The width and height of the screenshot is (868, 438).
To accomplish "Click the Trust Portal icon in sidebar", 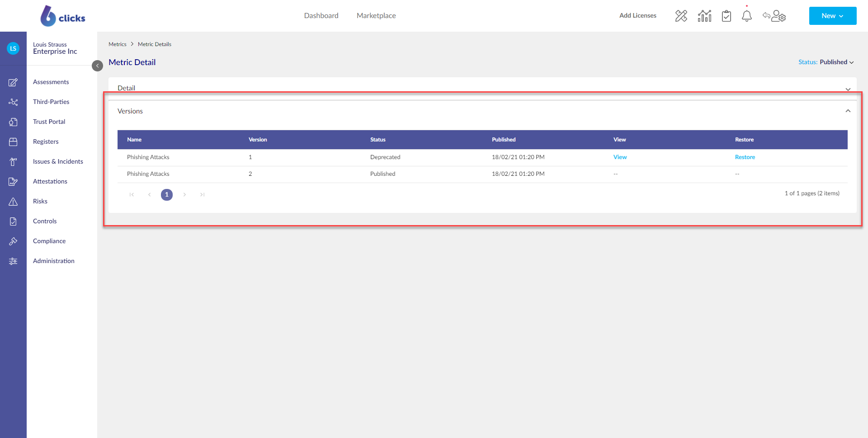I will (13, 122).
